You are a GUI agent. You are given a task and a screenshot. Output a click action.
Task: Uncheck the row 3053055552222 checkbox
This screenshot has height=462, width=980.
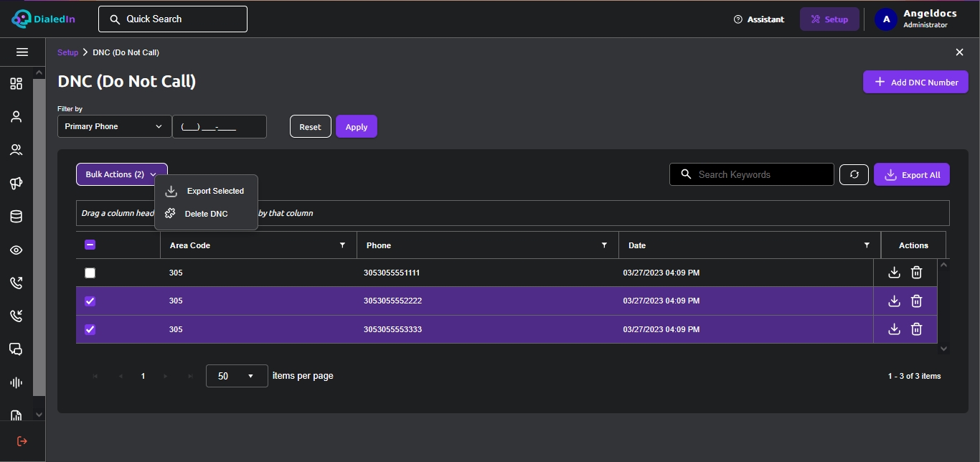90,301
